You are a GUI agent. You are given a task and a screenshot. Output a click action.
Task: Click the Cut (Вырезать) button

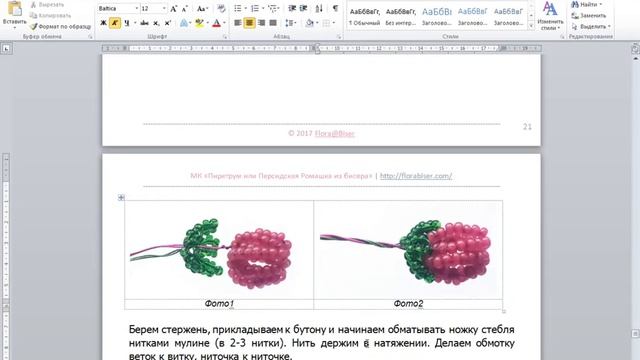click(47, 5)
